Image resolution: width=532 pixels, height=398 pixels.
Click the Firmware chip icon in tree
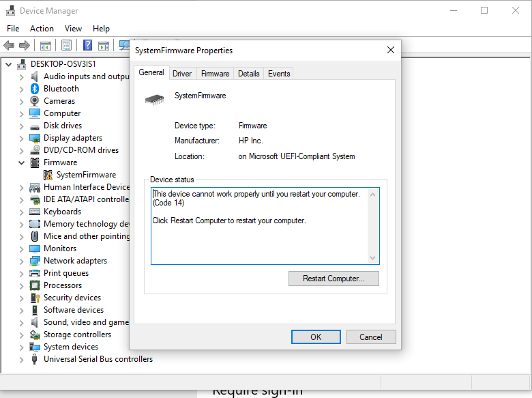[x=35, y=162]
